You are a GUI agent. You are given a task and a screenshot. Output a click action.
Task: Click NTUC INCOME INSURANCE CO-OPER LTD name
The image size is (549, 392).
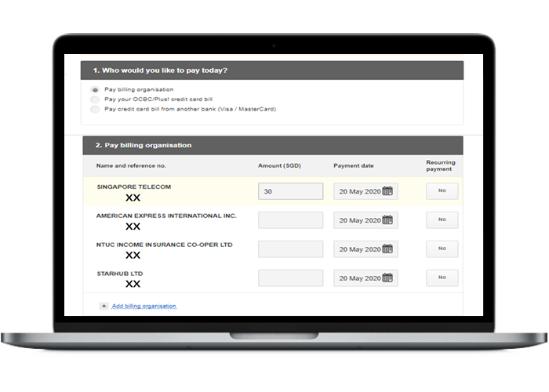164,245
